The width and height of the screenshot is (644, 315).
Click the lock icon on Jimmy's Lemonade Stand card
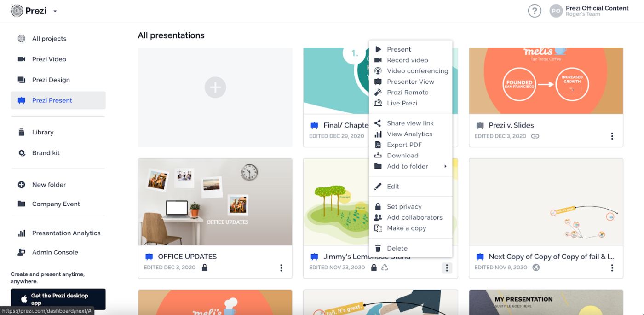[x=374, y=268]
